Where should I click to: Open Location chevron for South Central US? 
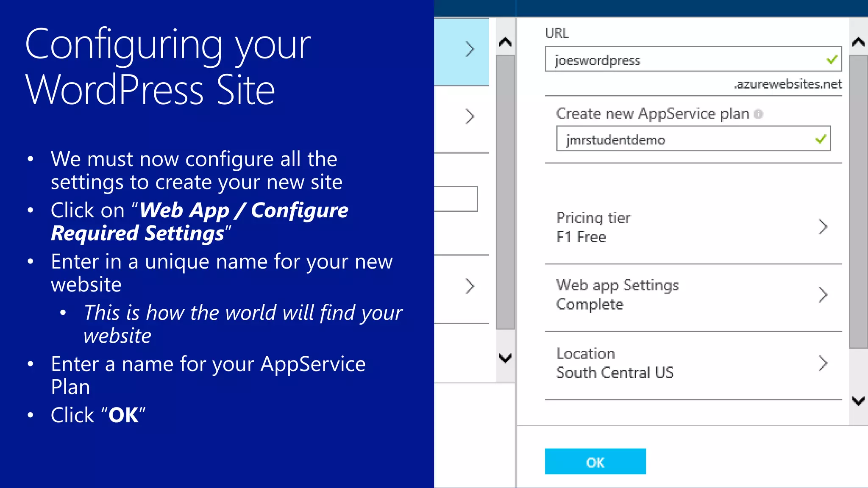(823, 363)
